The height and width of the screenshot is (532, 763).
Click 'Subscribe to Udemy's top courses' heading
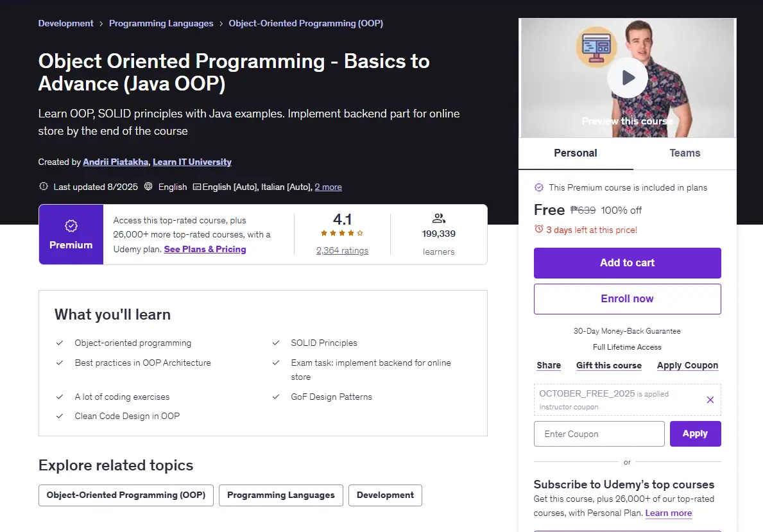click(624, 485)
